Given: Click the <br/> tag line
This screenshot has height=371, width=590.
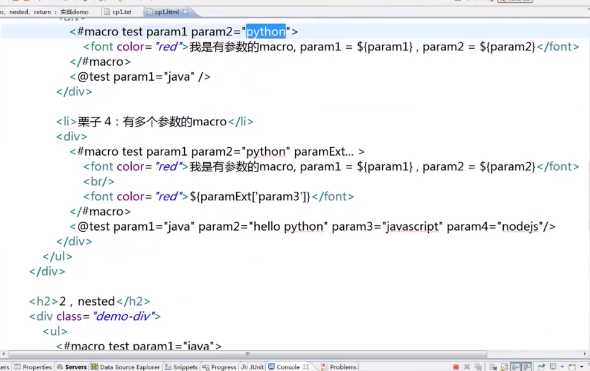Looking at the screenshot, I should [x=99, y=181].
